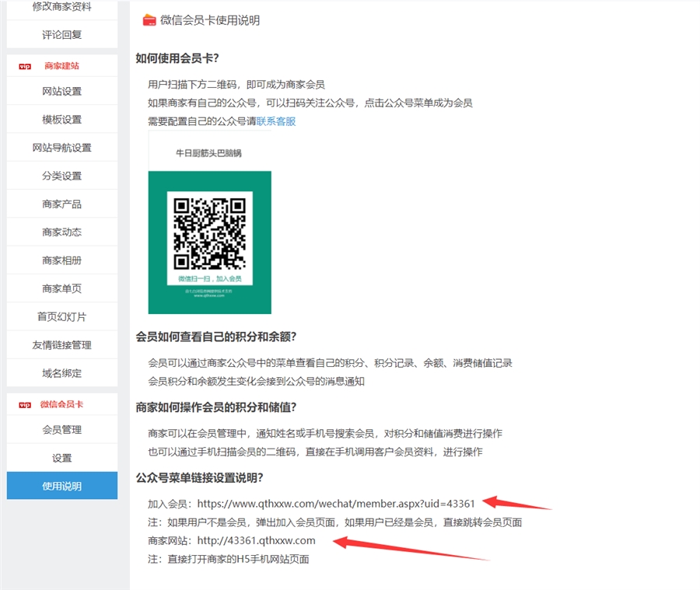Viewport: 700px width, 590px height.
Task: Open 友情链接管理 menu item
Action: coord(62,344)
